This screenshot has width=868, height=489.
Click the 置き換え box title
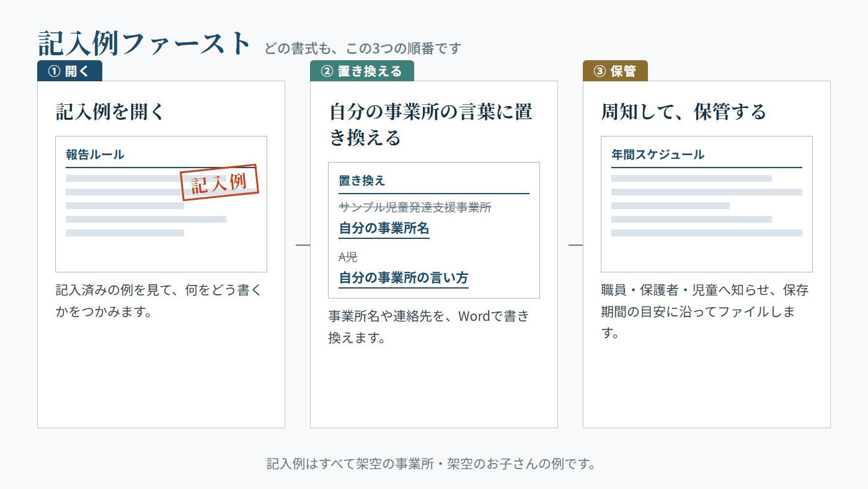[x=362, y=181]
